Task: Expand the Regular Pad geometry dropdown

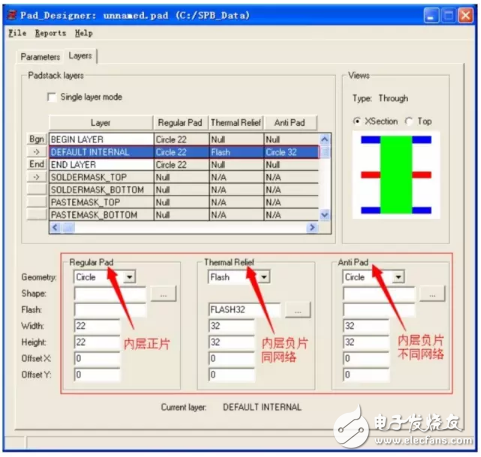Action: coord(130,277)
